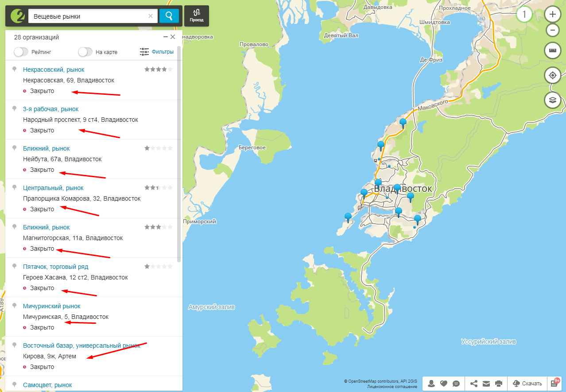The height and width of the screenshot is (392, 566).
Task: Open the feedback chat bubble icon
Action: coord(456,384)
